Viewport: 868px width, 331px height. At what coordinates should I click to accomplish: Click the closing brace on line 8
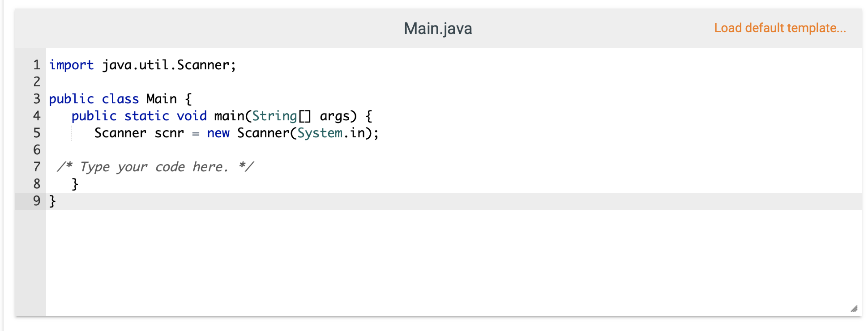(74, 183)
